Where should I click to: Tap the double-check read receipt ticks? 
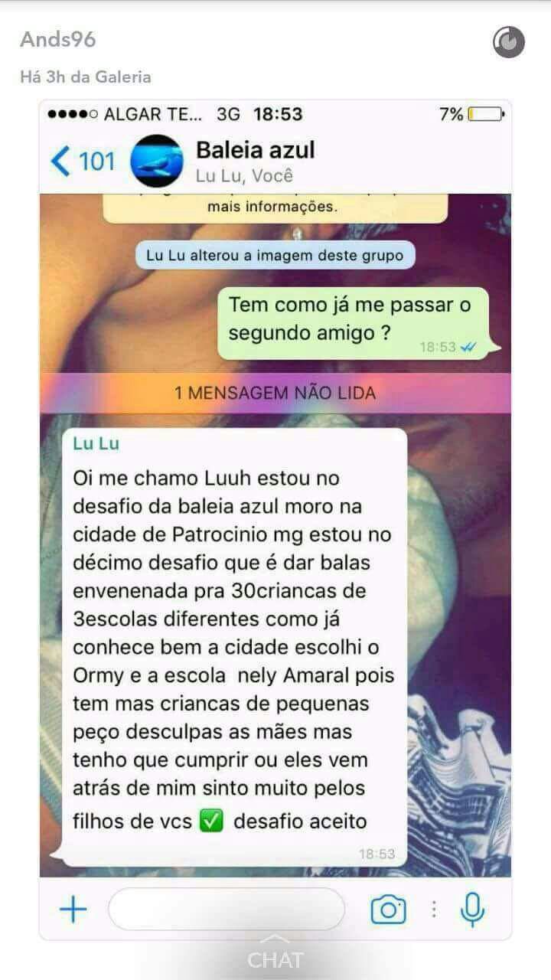coord(469,347)
